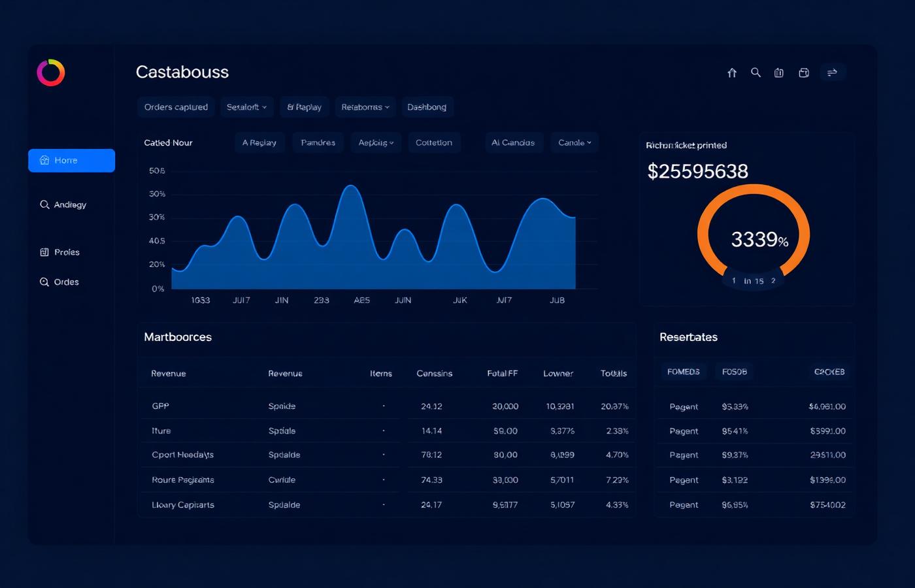Open search via top magnifier icon
This screenshot has height=588, width=915.
pyautogui.click(x=756, y=73)
